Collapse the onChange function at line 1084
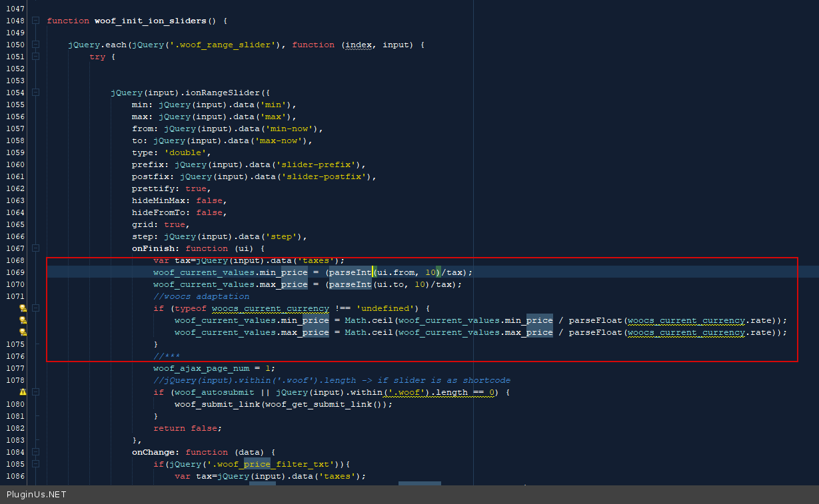 [x=35, y=452]
